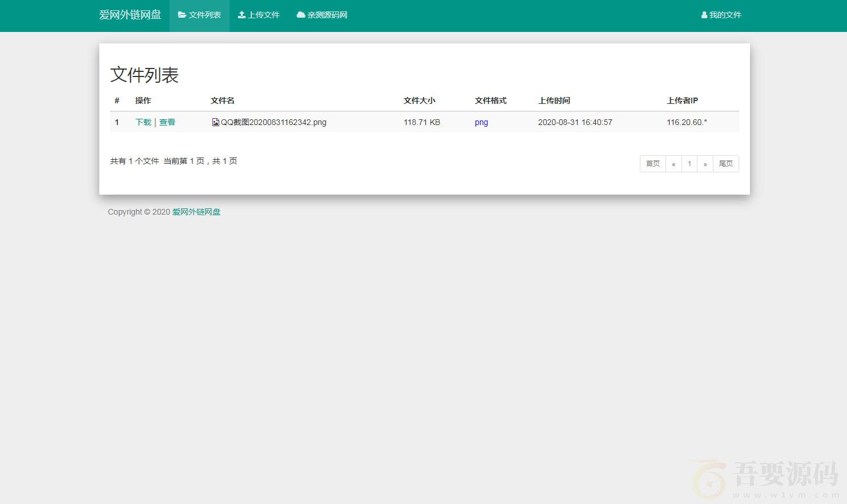
Task: Click the # column header
Action: pos(117,100)
